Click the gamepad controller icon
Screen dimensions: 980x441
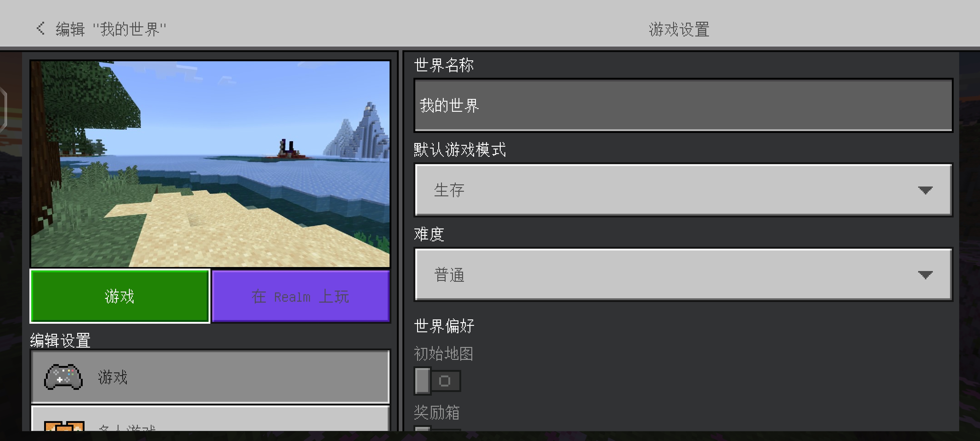coord(63,377)
